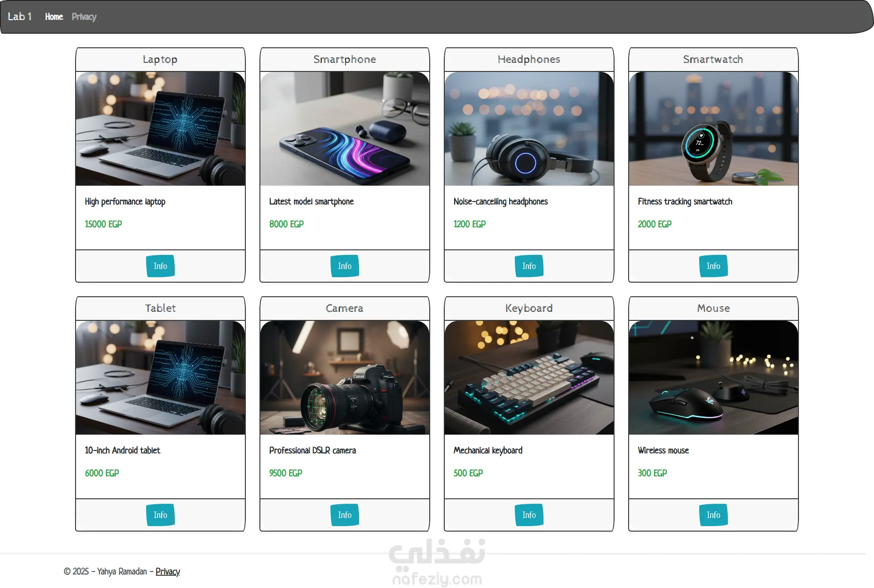Screen dimensions: 874x588
Task: Open the Smartwatch product picture
Action: 713,129
